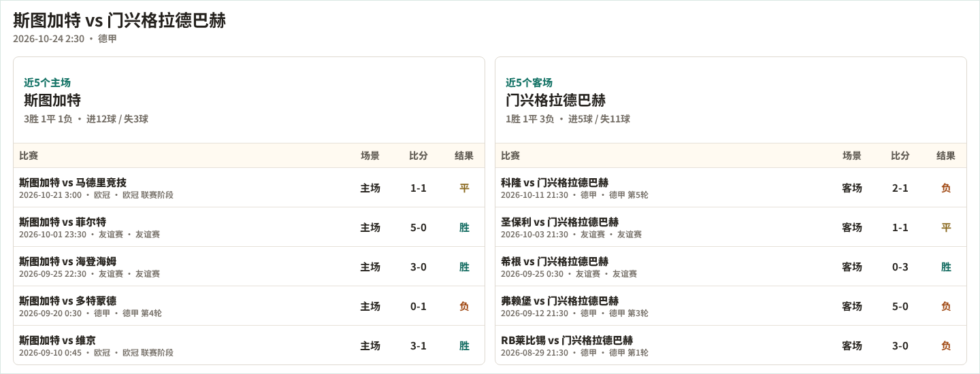Click the 3-0 score for 海登海姆 match

pos(419,267)
